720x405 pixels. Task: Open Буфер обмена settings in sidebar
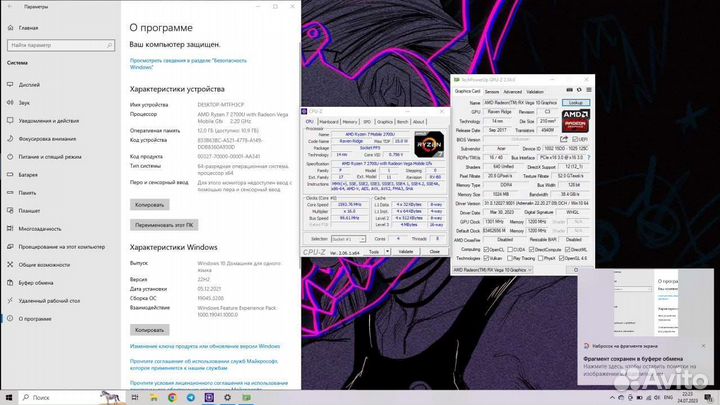pos(36,283)
